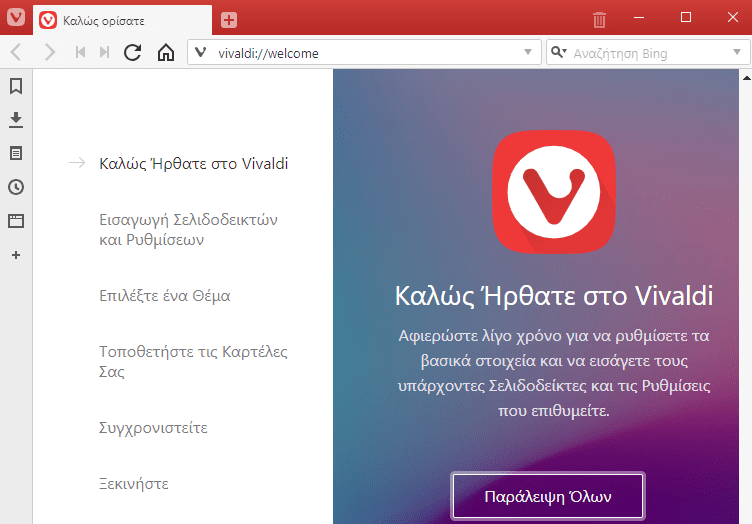752x524 pixels.
Task: Click the 'Παράλειψη Όλων' button
Action: coord(548,496)
